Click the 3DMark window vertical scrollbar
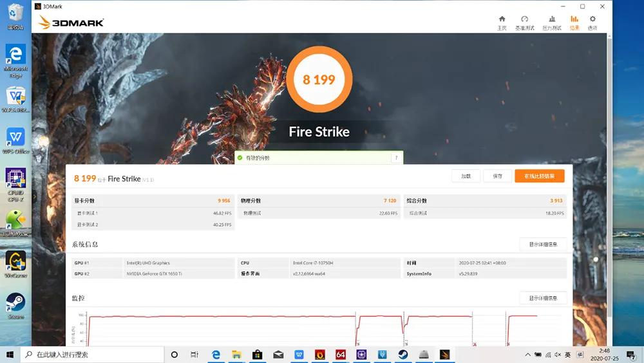This screenshot has width=644, height=363. pyautogui.click(x=609, y=176)
